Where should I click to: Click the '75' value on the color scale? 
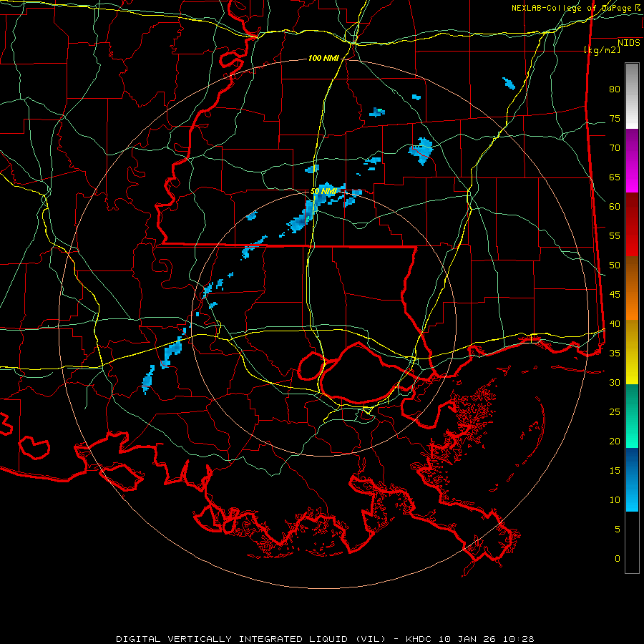tap(615, 118)
